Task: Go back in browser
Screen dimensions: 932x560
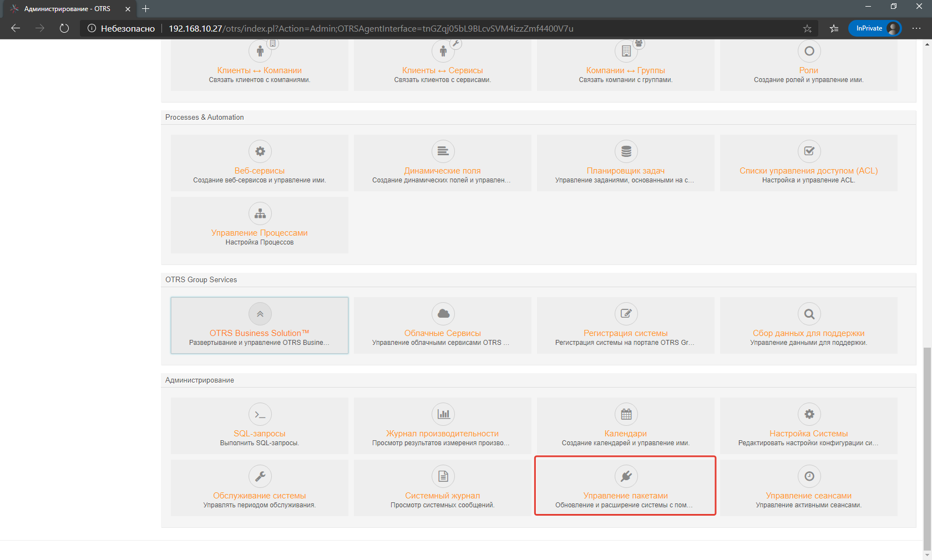Action: 16,28
